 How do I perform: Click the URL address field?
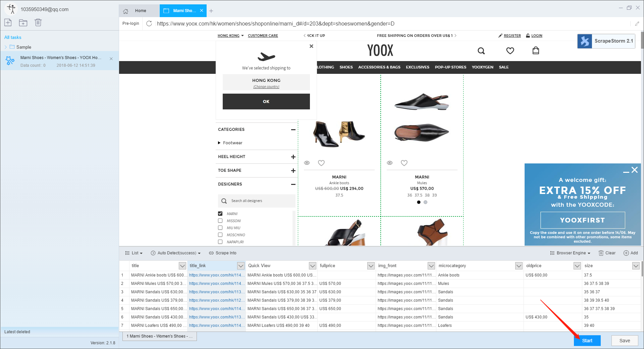[392, 23]
